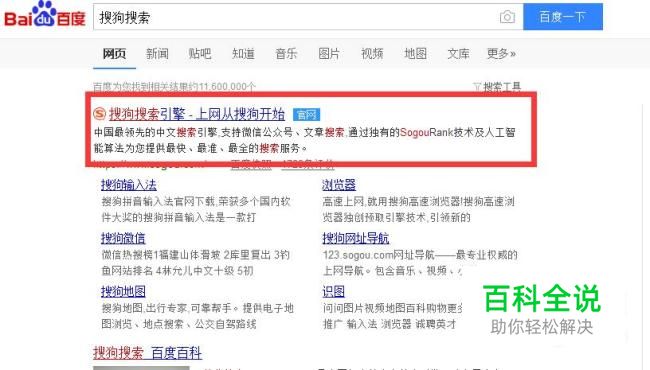Focus the search box containing 搜狗搜索
650x370 pixels.
point(308,17)
